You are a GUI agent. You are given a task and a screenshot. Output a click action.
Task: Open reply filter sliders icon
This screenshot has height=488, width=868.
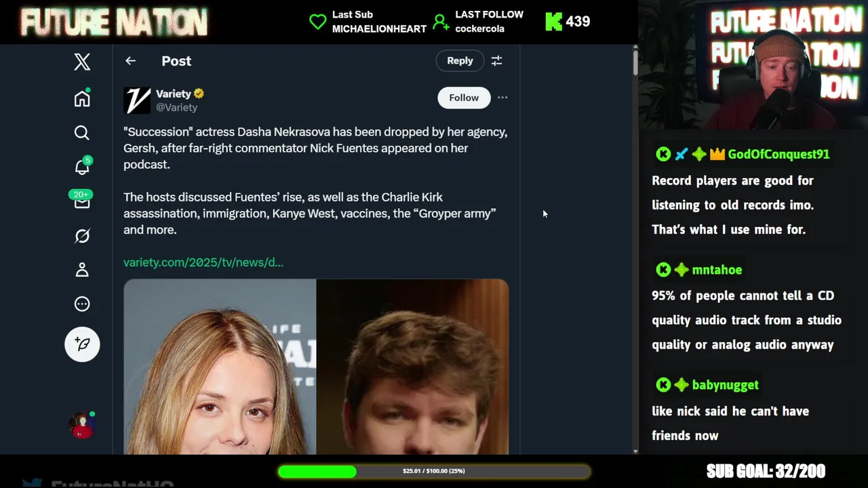pos(496,61)
